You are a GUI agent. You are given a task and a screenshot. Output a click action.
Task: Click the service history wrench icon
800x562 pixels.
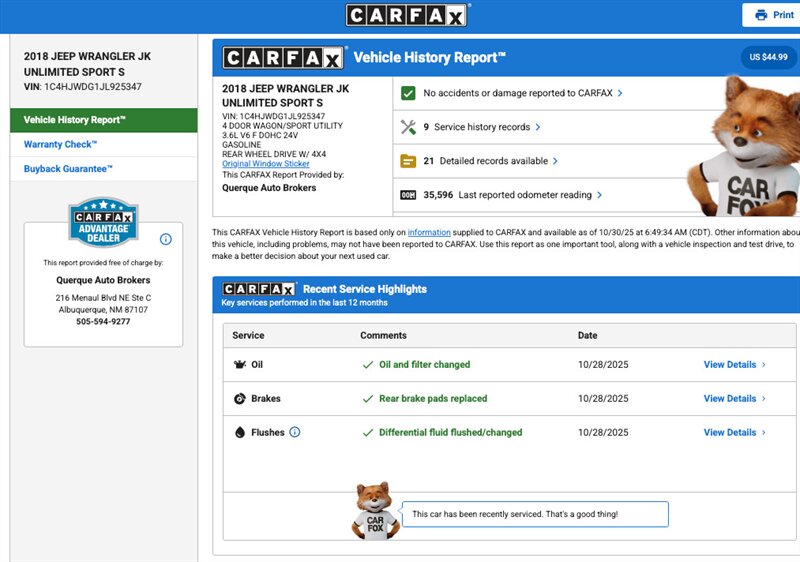(408, 127)
